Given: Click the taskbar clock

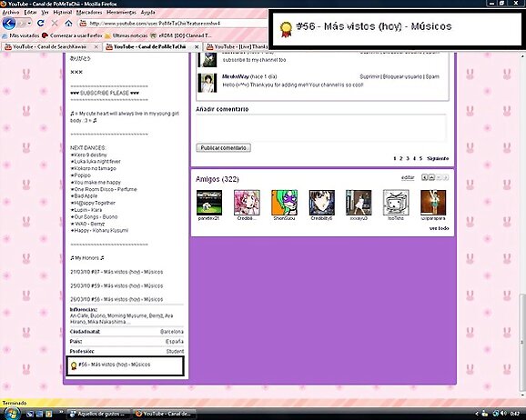Looking at the screenshot, I should coord(514,414).
